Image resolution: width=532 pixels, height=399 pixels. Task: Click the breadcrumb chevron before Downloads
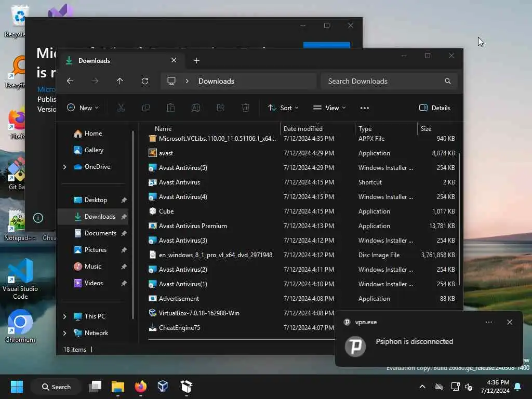pyautogui.click(x=187, y=81)
